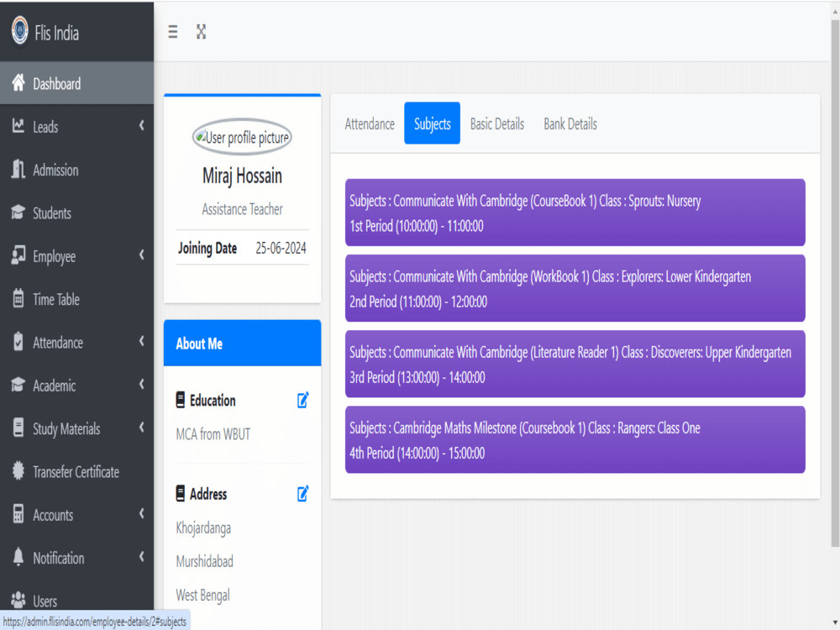Click the fullscreen expand icon
Viewport: 840px width, 630px height.
tap(201, 32)
